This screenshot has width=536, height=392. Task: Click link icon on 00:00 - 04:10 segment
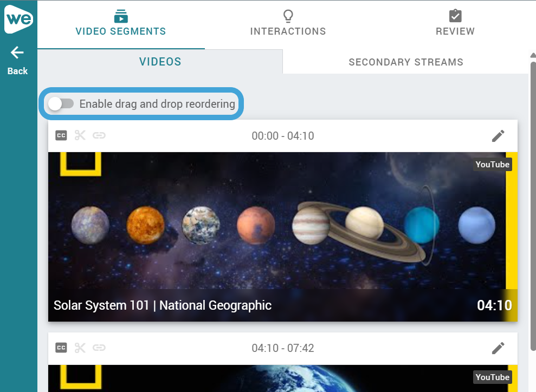tap(99, 135)
